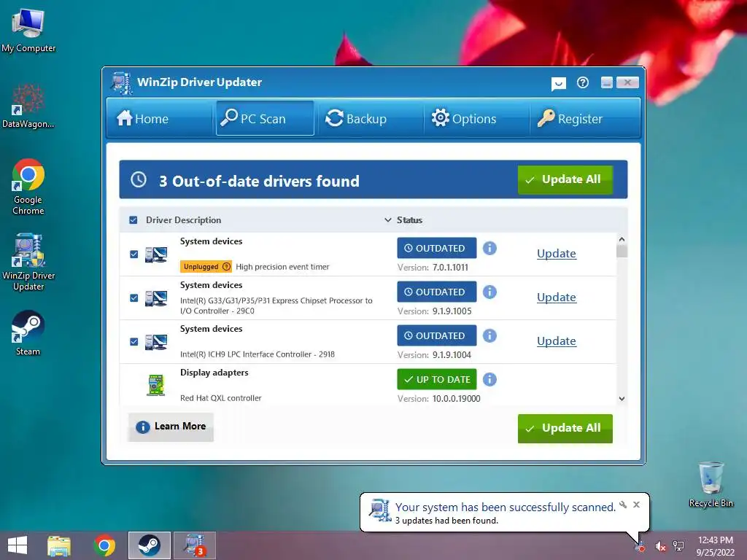Viewport: 747px width, 560px height.
Task: Click 'Your system has been successfully scanned' text
Action: coord(505,507)
